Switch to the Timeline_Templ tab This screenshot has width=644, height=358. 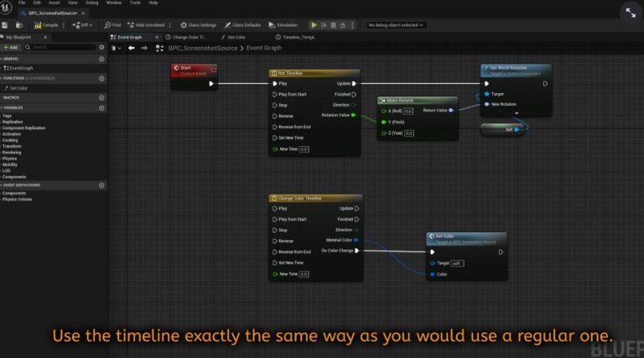point(295,38)
